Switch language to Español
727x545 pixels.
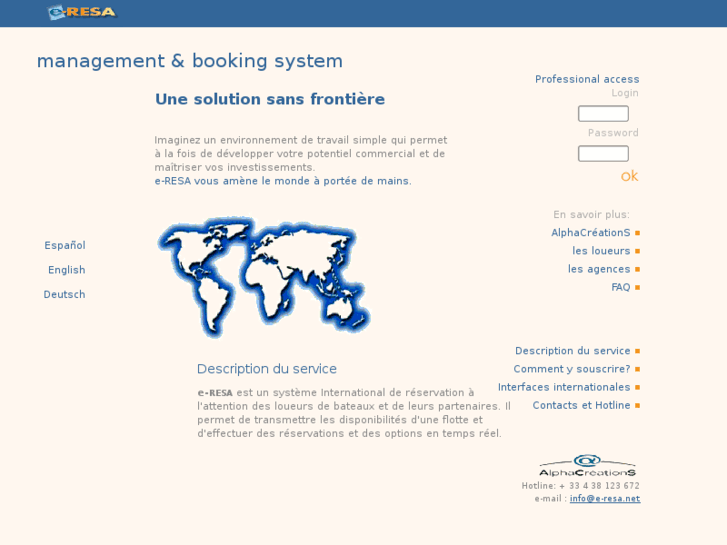tap(65, 245)
